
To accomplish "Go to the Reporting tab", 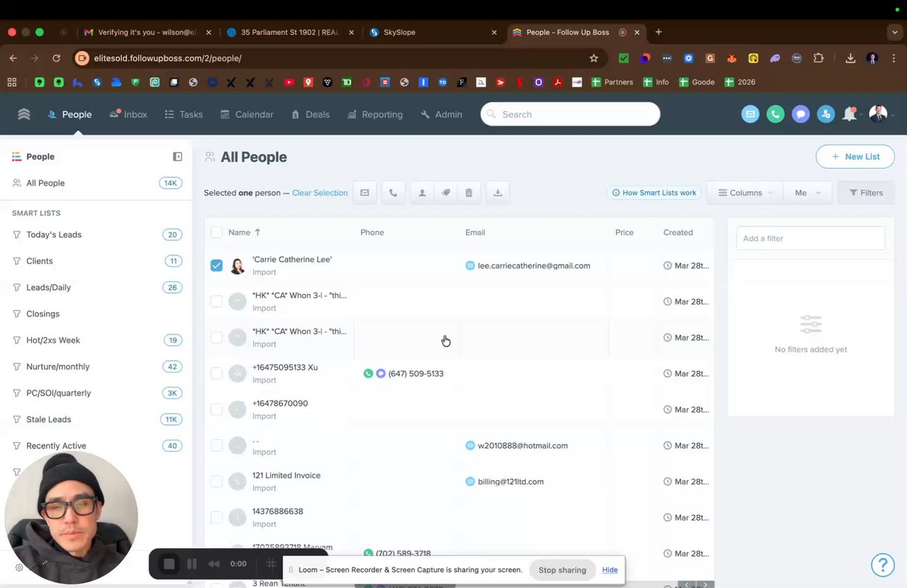I will point(375,114).
